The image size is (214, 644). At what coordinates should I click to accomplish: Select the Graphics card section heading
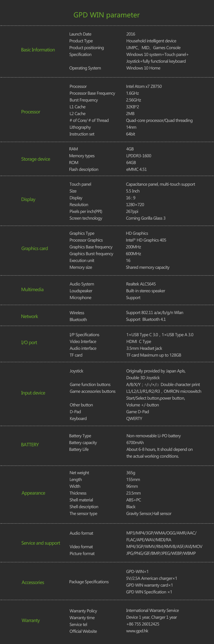tap(35, 248)
